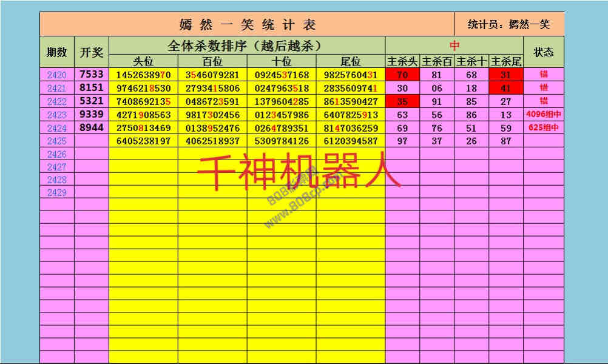Click the draw result 8944 cell
The image size is (608, 364).
pos(92,127)
